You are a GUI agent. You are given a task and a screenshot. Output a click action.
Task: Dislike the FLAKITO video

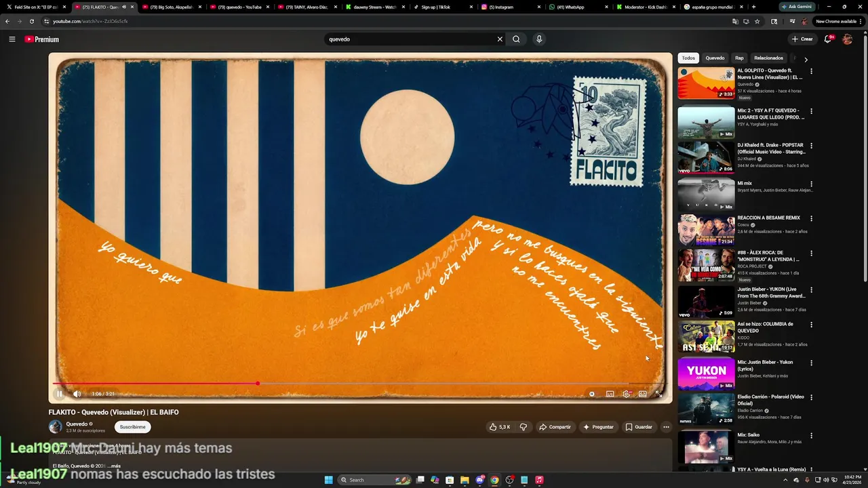523,427
